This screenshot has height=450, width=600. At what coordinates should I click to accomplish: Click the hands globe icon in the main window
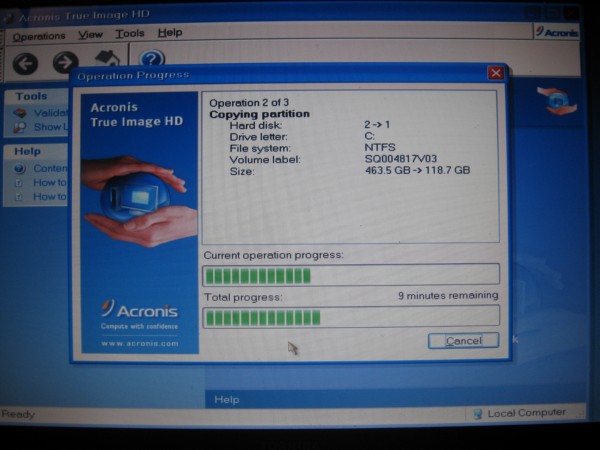[x=557, y=100]
